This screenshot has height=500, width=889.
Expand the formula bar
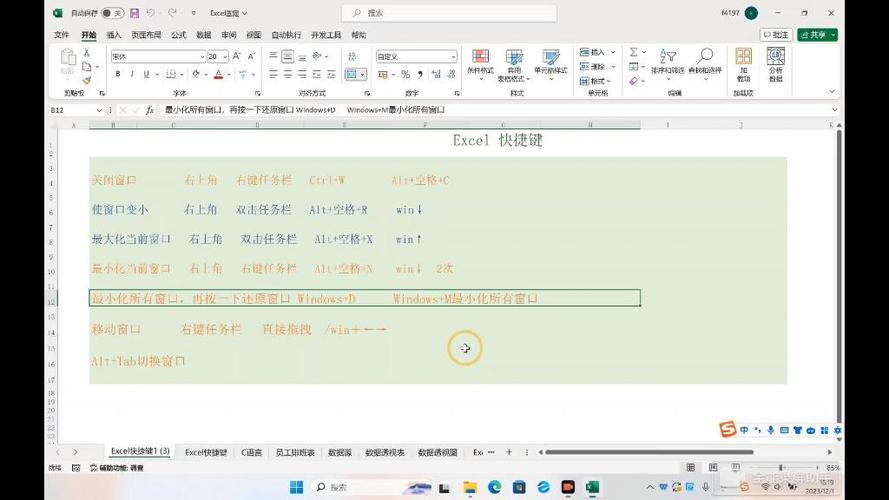coord(834,110)
